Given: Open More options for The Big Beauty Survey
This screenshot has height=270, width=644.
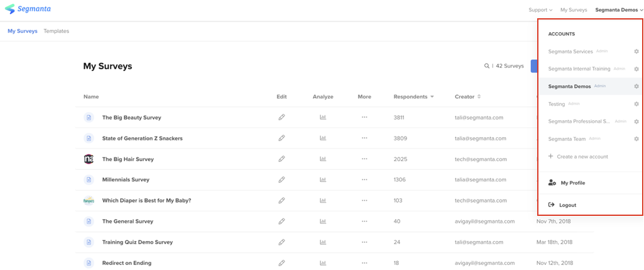Looking at the screenshot, I should (364, 117).
